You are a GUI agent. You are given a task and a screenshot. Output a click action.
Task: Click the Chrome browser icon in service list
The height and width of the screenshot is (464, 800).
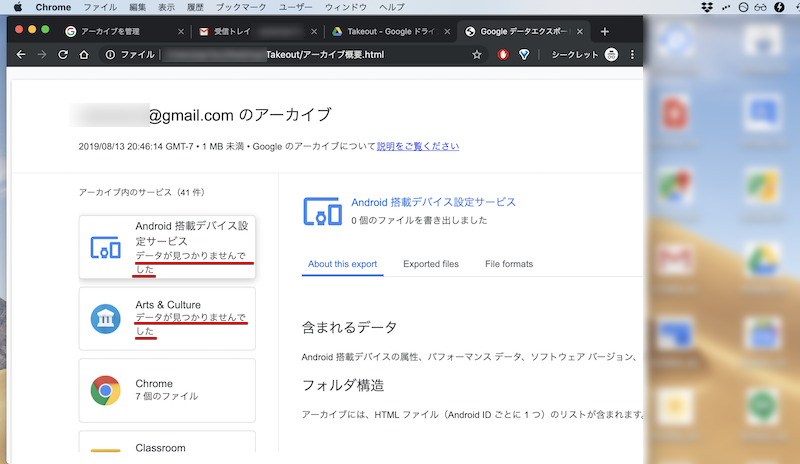(x=105, y=391)
